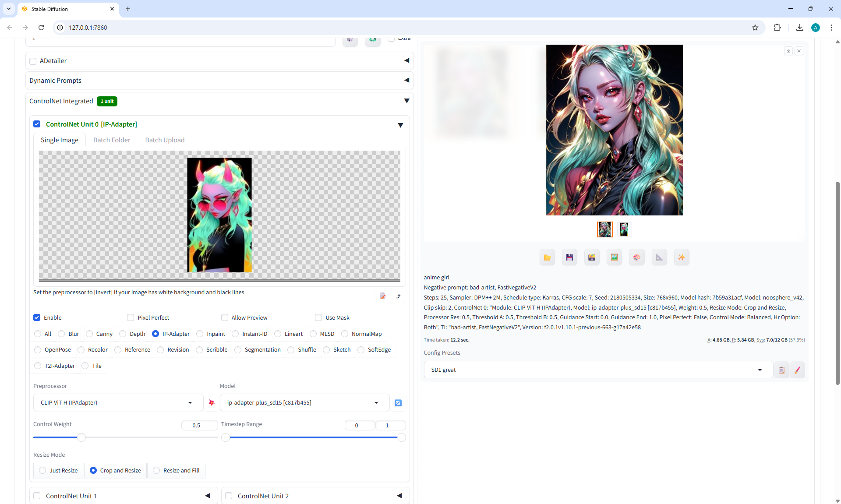This screenshot has height=504, width=841.
Task: Switch to the Batch Folder tab
Action: click(x=112, y=140)
